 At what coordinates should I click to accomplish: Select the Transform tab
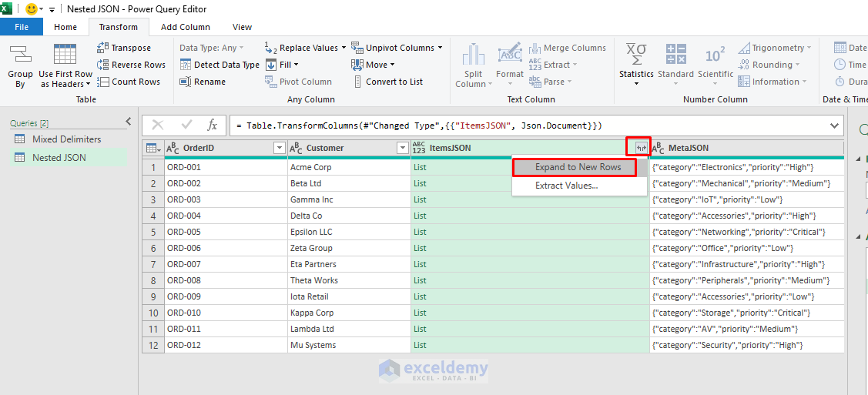point(118,26)
